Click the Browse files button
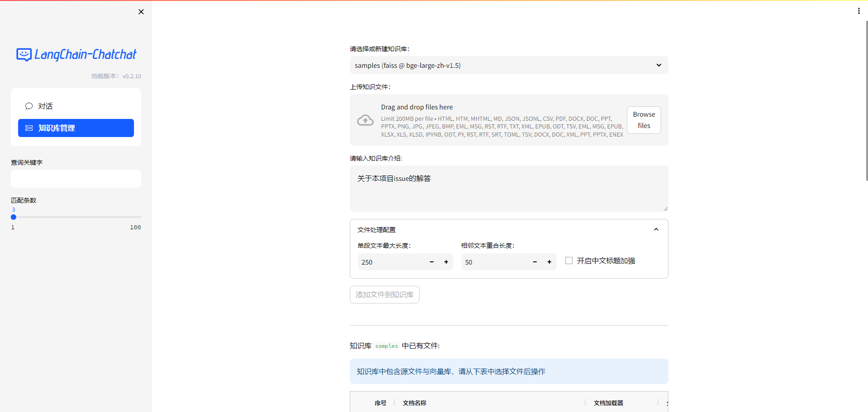 point(644,120)
